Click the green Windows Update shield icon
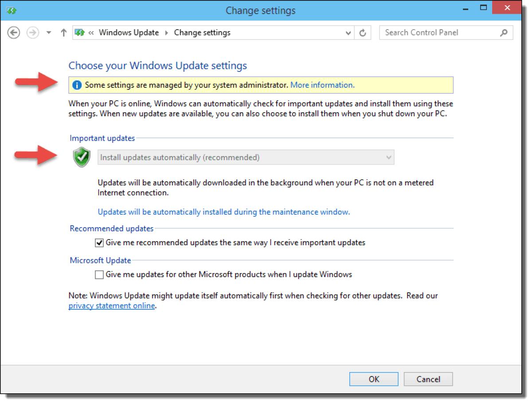Image resolution: width=532 pixels, height=404 pixels. (81, 157)
